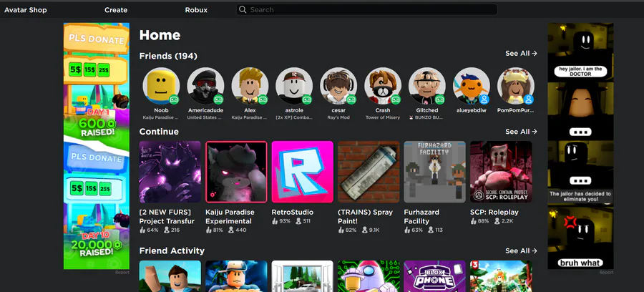
Task: Click online status badge on aiueyebdiw's avatar
Action: pos(484,99)
